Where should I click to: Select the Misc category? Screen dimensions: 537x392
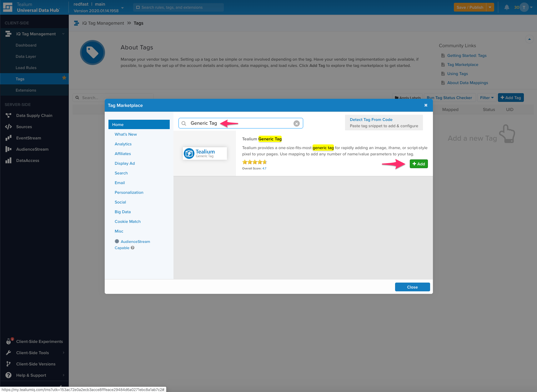tap(119, 231)
